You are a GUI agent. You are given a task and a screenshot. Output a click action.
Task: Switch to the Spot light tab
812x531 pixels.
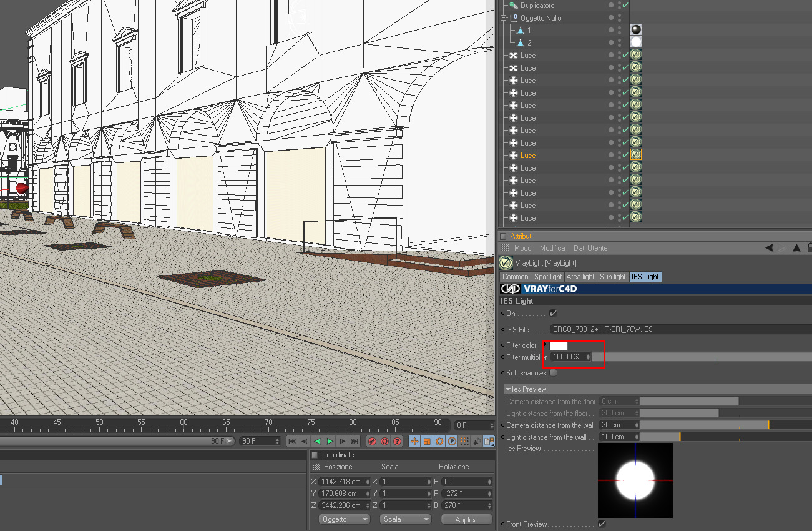point(548,277)
